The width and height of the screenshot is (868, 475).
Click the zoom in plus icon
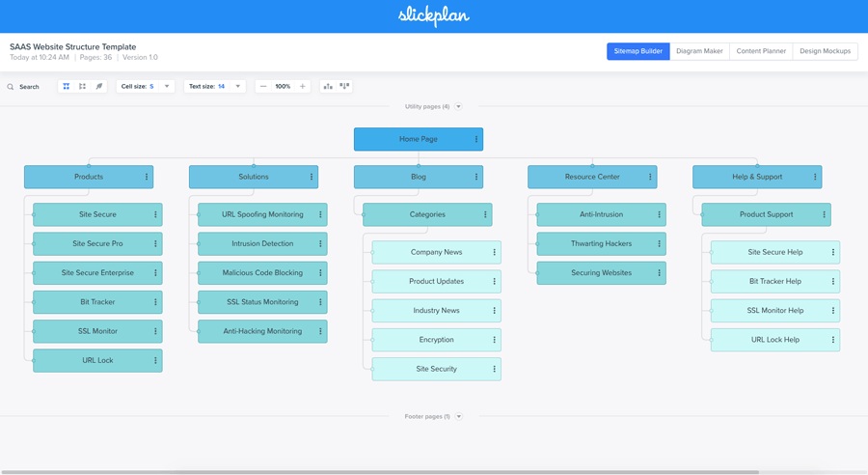(x=302, y=87)
